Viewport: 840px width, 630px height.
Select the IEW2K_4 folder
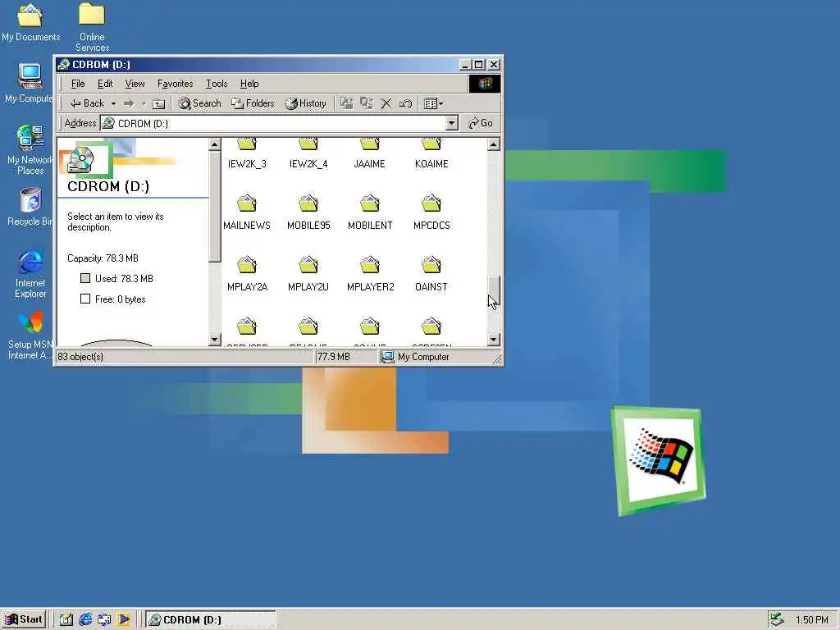[x=308, y=153]
